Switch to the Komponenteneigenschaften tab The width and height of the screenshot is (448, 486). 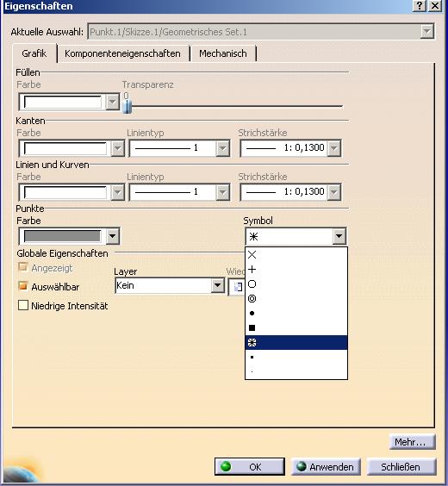122,53
